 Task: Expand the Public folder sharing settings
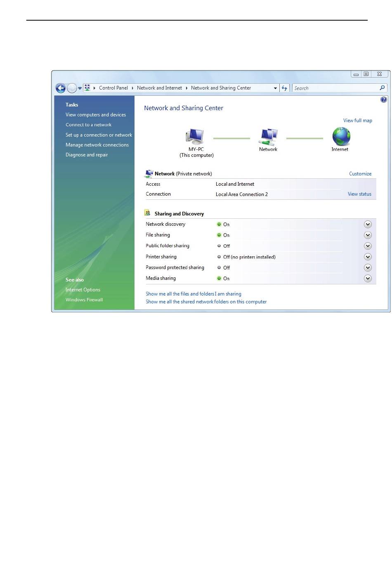[x=368, y=246]
